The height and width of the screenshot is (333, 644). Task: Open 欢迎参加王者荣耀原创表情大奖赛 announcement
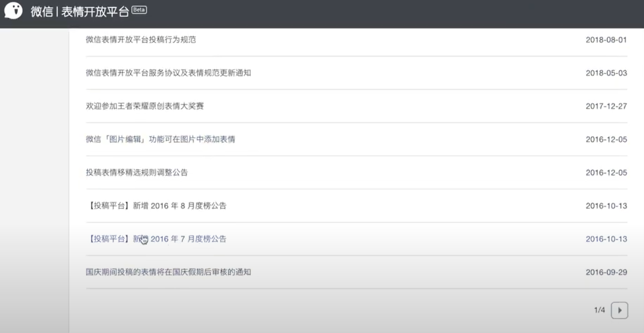145,106
